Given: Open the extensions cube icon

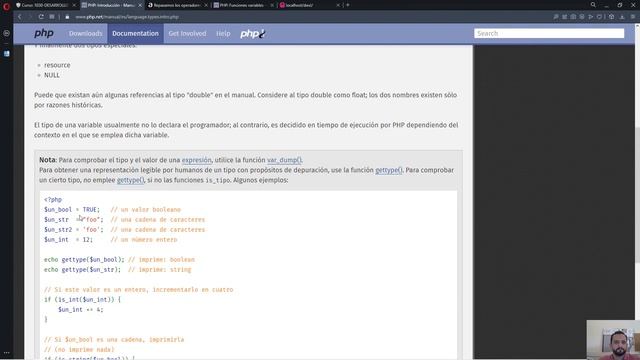Looking at the screenshot, I should [x=611, y=17].
